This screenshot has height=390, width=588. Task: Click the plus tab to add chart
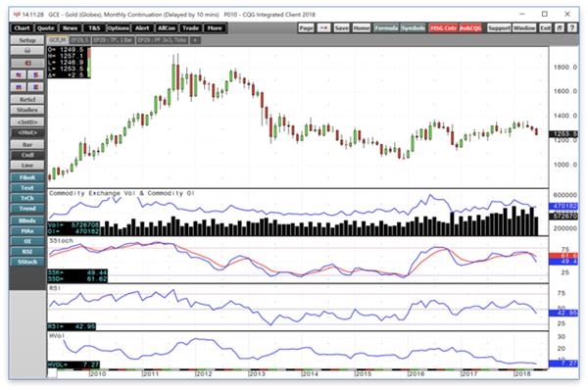[195, 40]
